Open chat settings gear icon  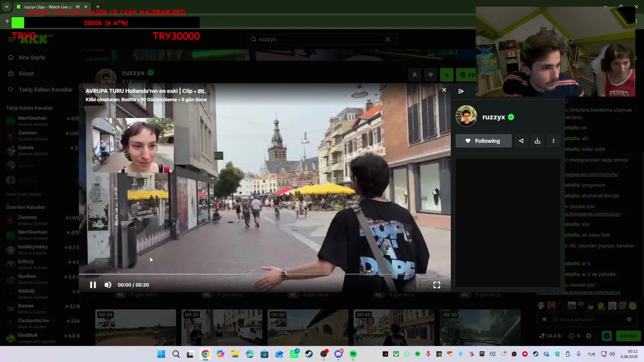(589, 336)
